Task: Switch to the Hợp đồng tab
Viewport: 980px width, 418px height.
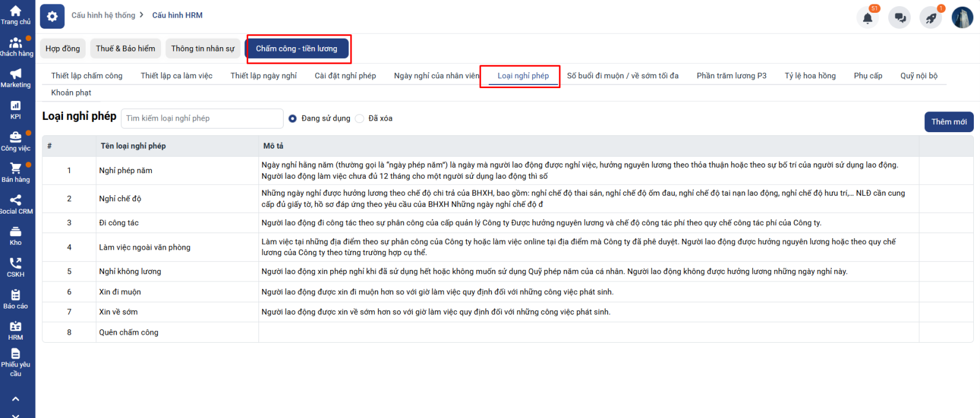Action: pos(62,49)
